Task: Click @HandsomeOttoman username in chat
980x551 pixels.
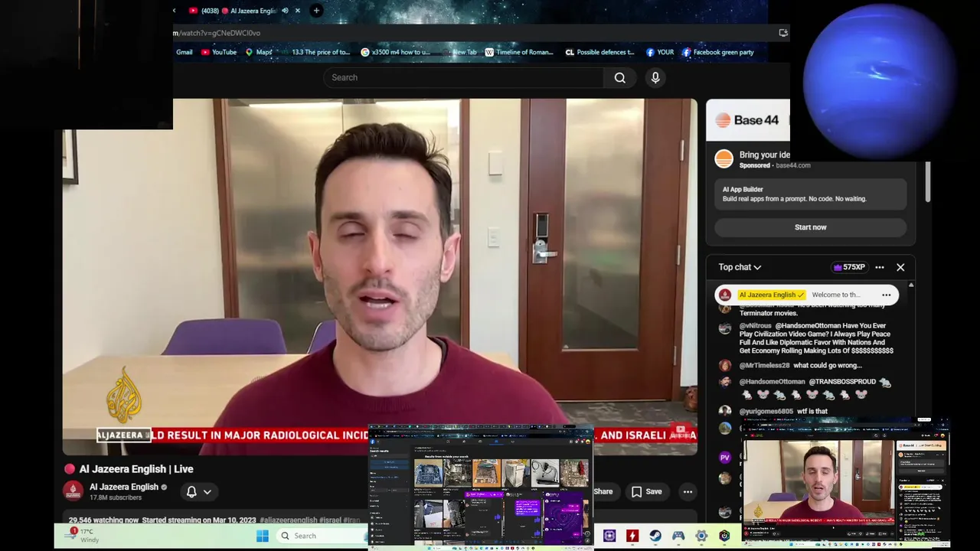Action: click(x=772, y=382)
